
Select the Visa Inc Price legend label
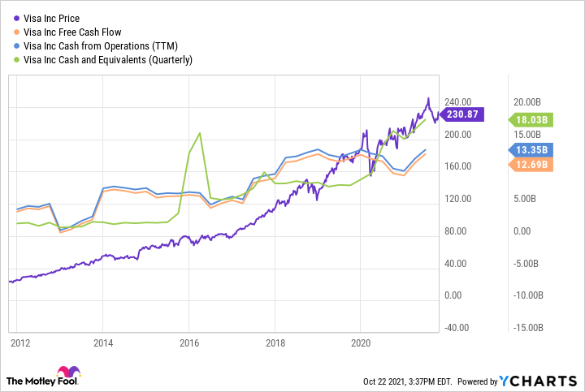(57, 17)
